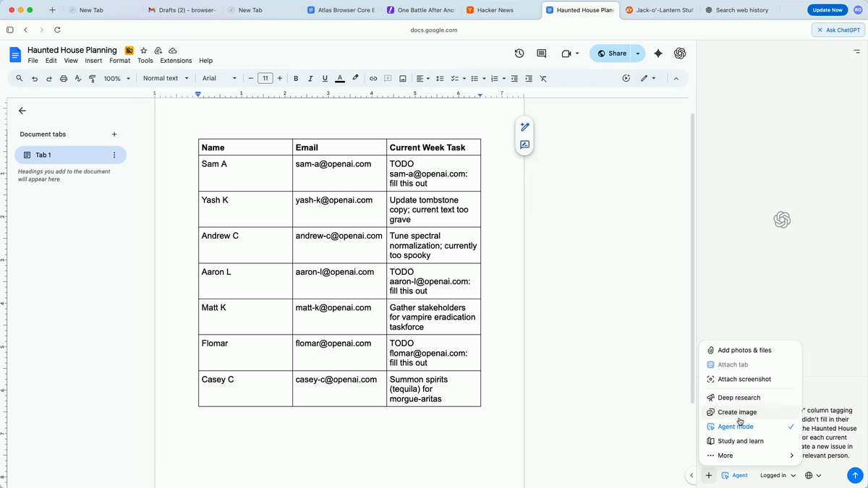
Task: Star the Haunted House Planning document
Action: click(143, 51)
